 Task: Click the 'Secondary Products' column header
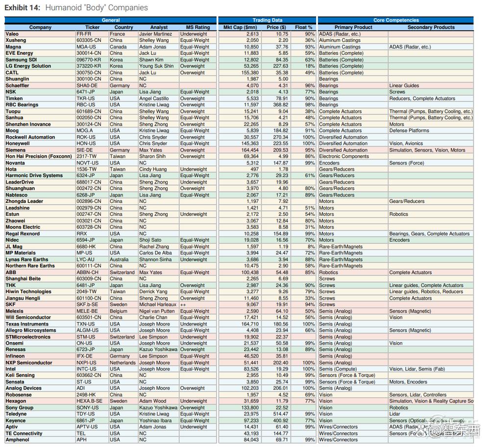point(431,27)
